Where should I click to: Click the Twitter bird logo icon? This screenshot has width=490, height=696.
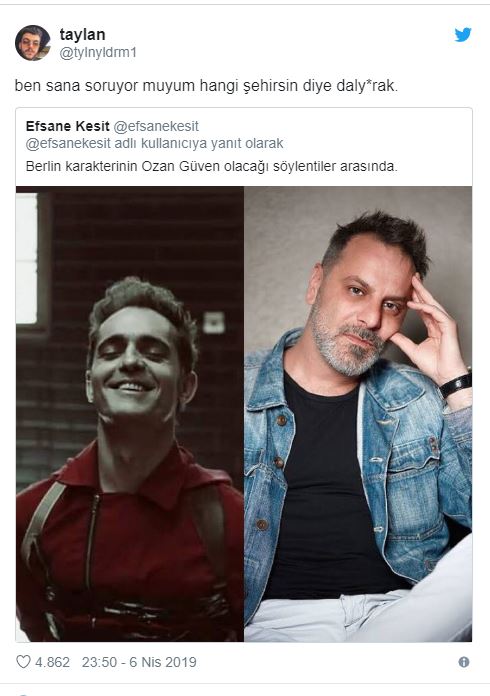pos(463,35)
